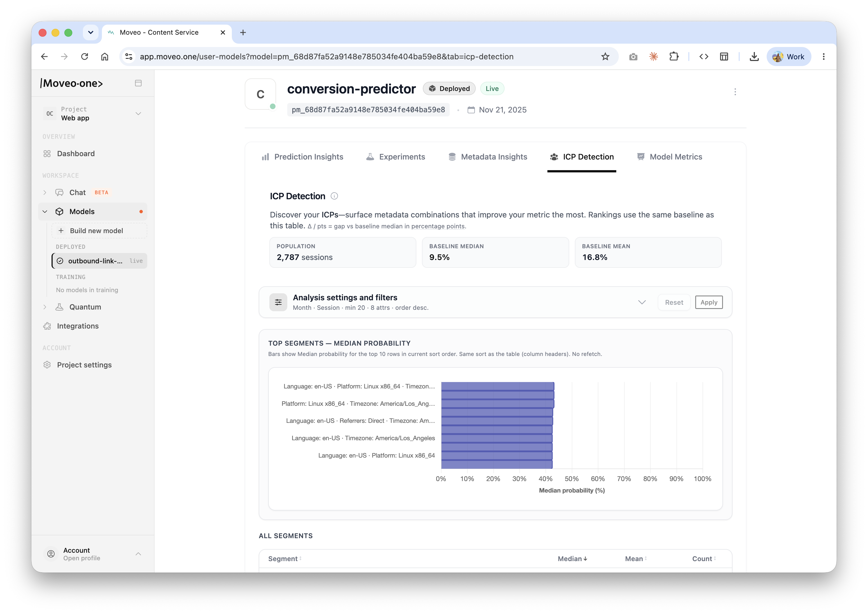Viewport: 868px width, 614px height.
Task: Sort table by Segment column
Action: 284,558
